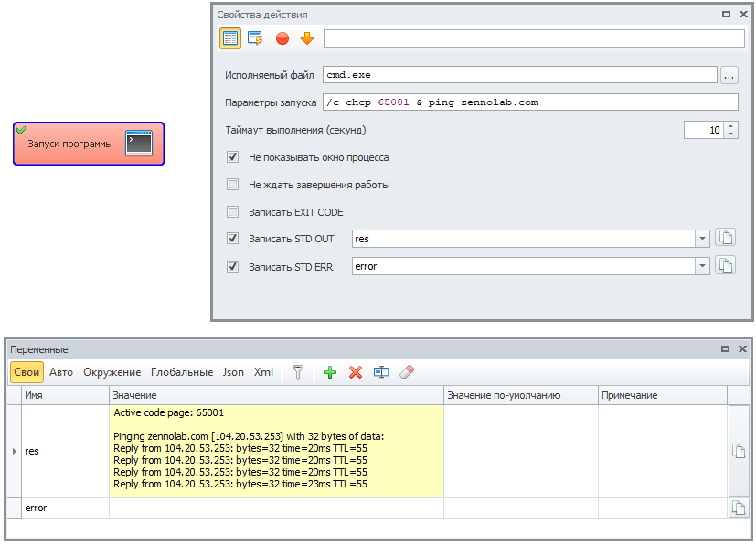756x546 pixels.
Task: Click the Имя column header
Action: pos(65,395)
